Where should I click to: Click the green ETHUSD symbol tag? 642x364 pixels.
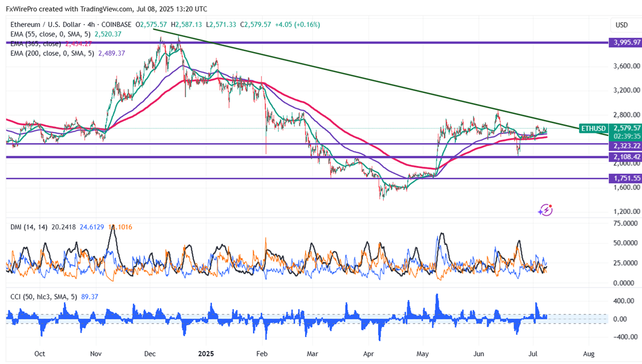tap(593, 128)
